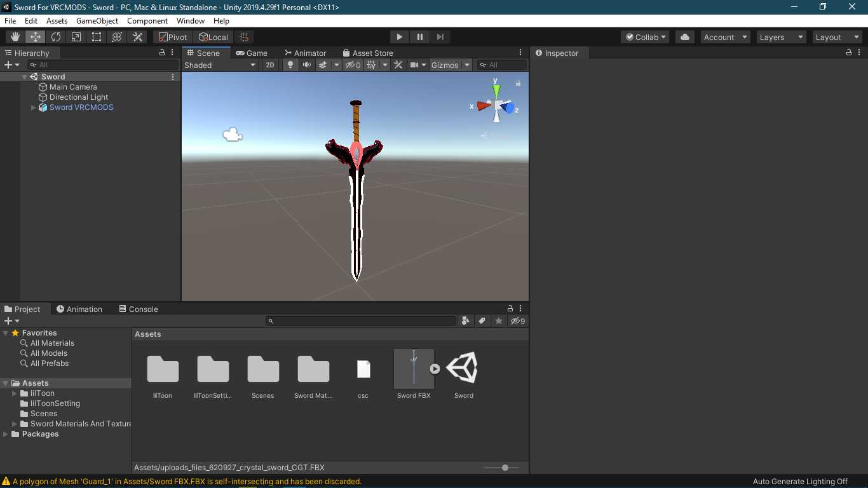The image size is (868, 488).
Task: Expand the Sword VRCMODS hierarchy object
Action: pyautogui.click(x=34, y=107)
